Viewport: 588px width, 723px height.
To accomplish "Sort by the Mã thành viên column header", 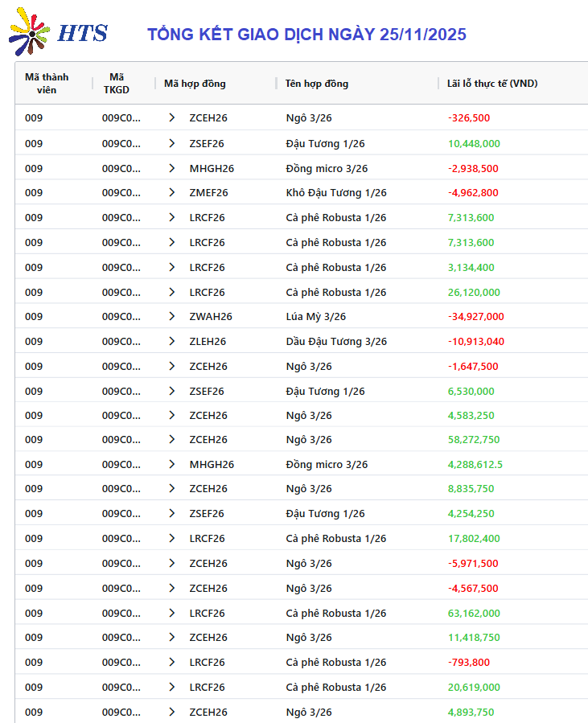I will pos(47,84).
